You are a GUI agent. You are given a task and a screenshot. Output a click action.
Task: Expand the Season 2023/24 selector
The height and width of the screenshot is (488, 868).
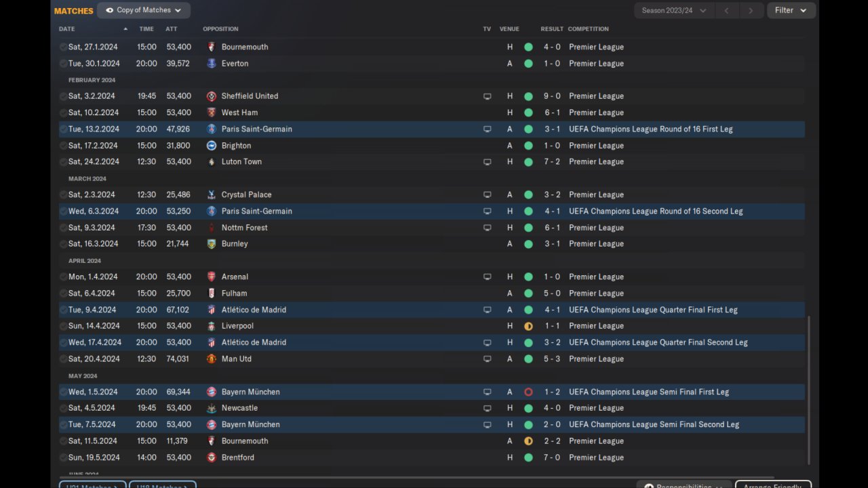(673, 10)
